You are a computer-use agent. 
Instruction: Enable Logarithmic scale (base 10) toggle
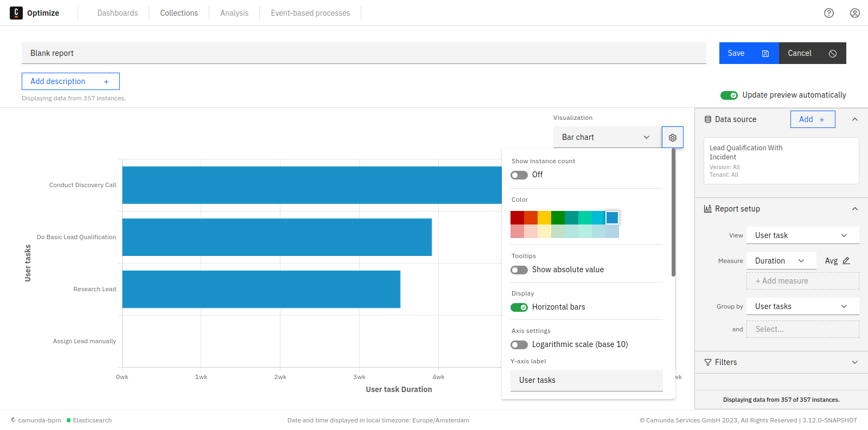(519, 345)
